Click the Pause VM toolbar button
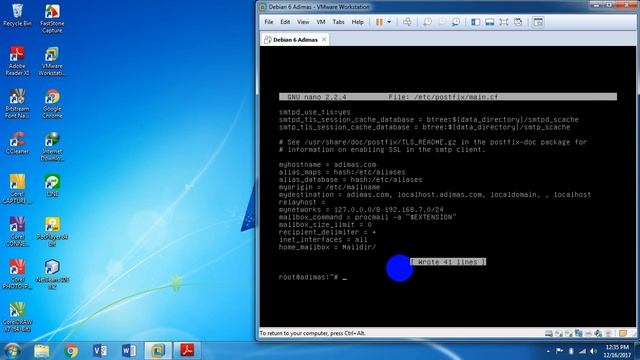640x360 pixels. [x=379, y=22]
